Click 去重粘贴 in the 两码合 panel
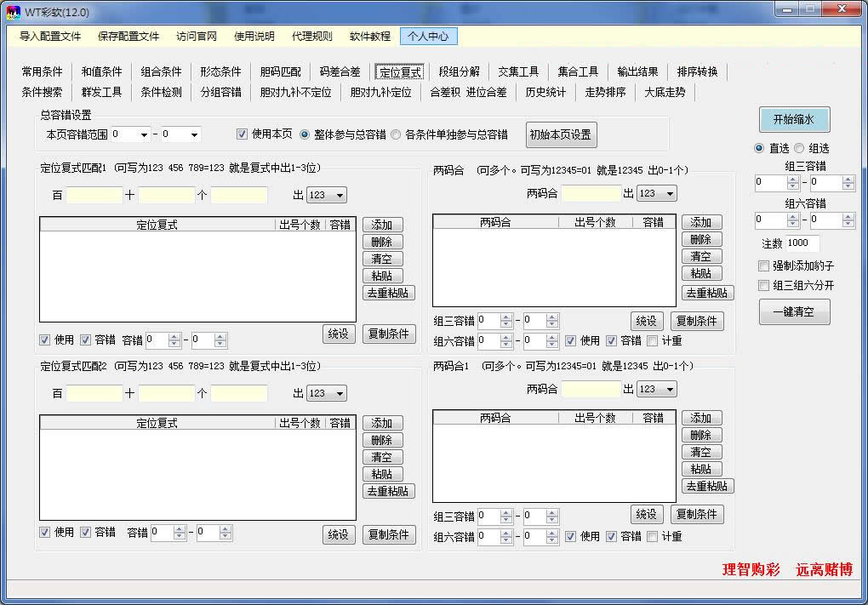 pos(706,292)
